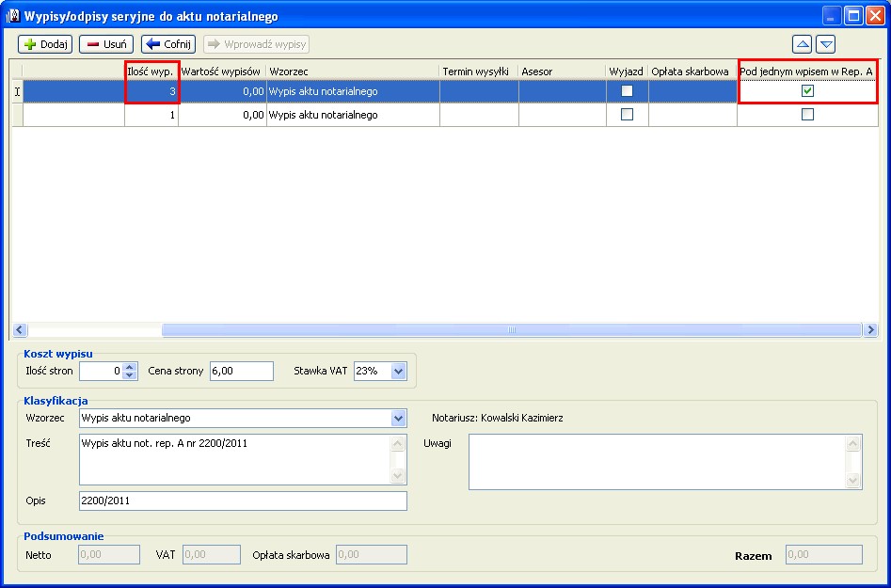
Task: Open the Stawka VAT dropdown
Action: tap(398, 372)
